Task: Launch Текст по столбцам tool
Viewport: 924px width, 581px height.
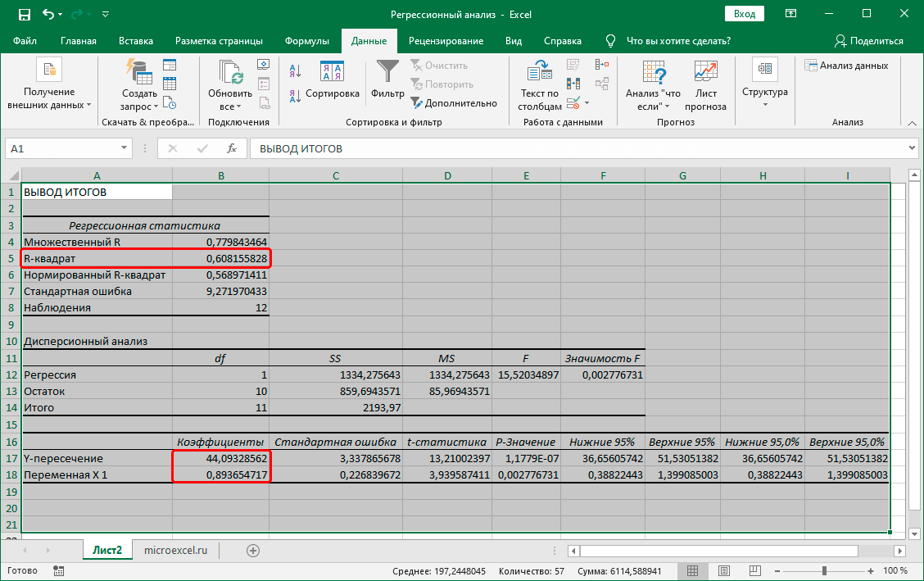Action: pyautogui.click(x=540, y=85)
